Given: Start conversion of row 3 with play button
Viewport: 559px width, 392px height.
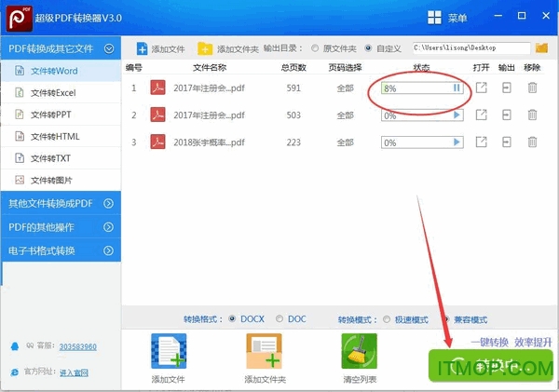Looking at the screenshot, I should point(457,142).
